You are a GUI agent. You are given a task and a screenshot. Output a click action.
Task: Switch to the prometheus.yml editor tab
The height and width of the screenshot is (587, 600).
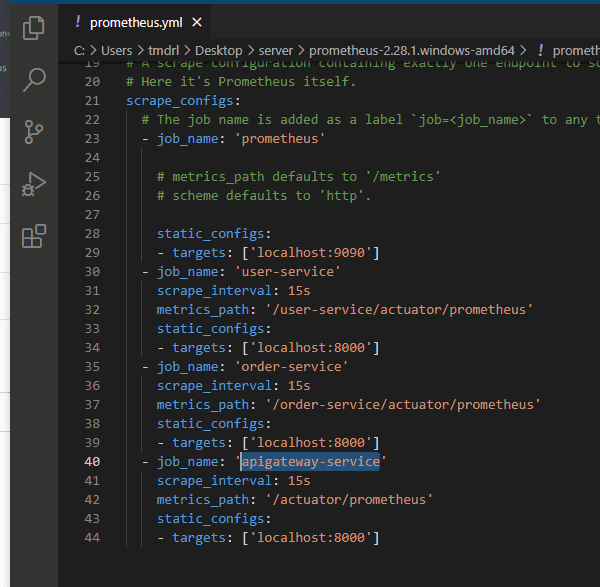pos(136,23)
